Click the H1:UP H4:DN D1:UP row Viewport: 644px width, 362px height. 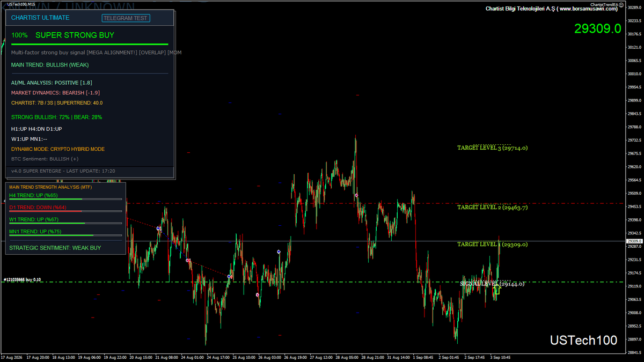[x=36, y=129]
